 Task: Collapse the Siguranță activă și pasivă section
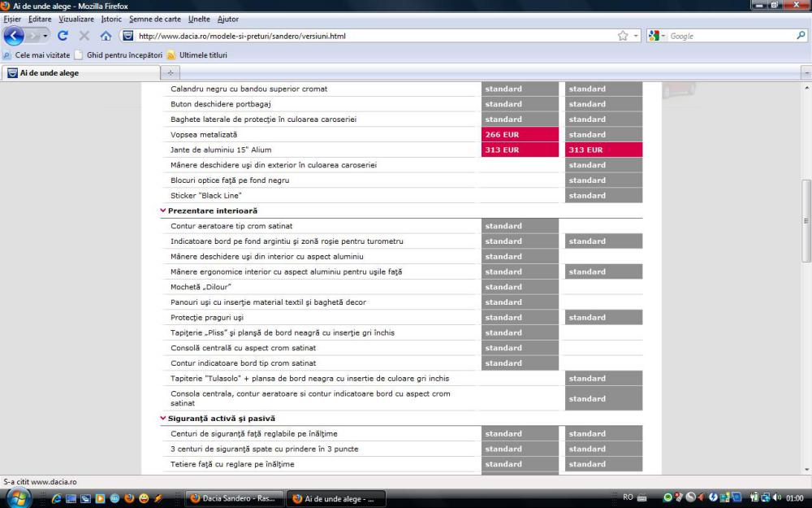pyautogui.click(x=163, y=419)
